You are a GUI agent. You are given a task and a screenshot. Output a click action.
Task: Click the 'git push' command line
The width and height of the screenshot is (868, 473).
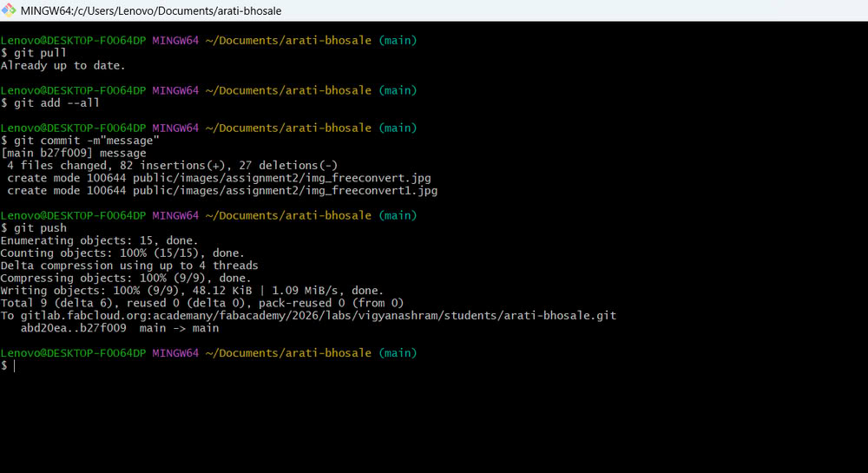pos(33,228)
